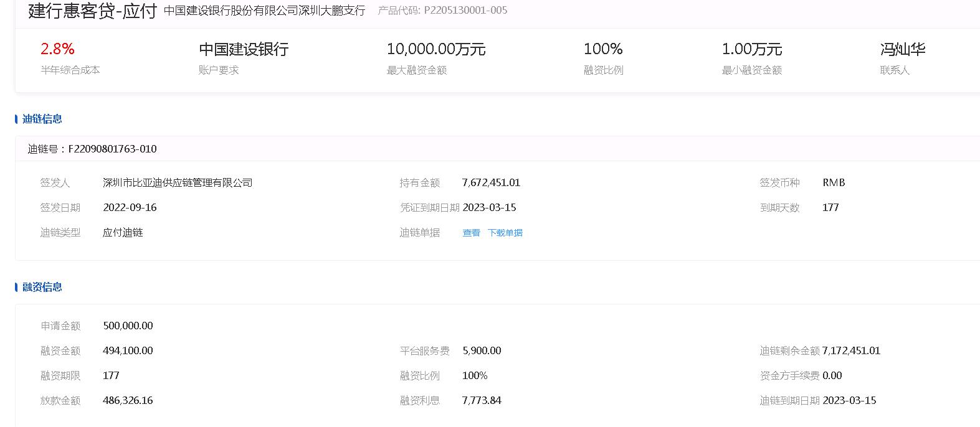This screenshot has height=427, width=980.
Task: Click the 迪链号 F22090801763-010 row
Action: pyautogui.click(x=92, y=149)
